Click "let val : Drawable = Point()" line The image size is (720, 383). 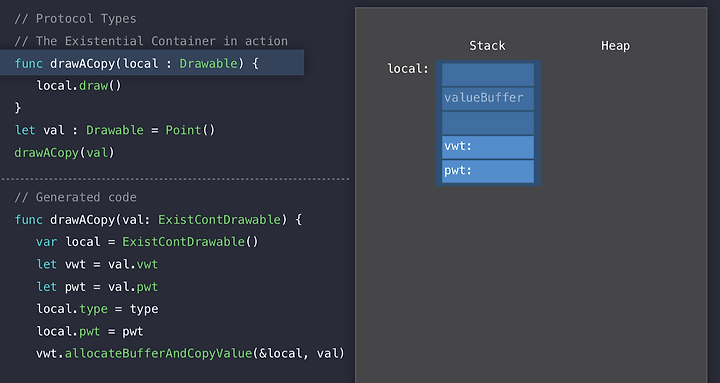[115, 130]
